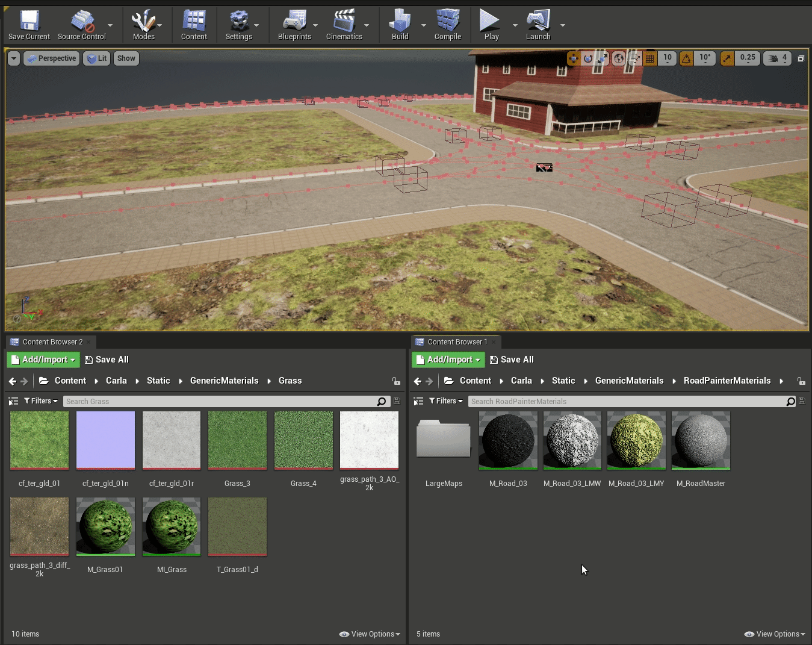812x645 pixels.
Task: Expand View Options in Content Browser 2
Action: (370, 634)
